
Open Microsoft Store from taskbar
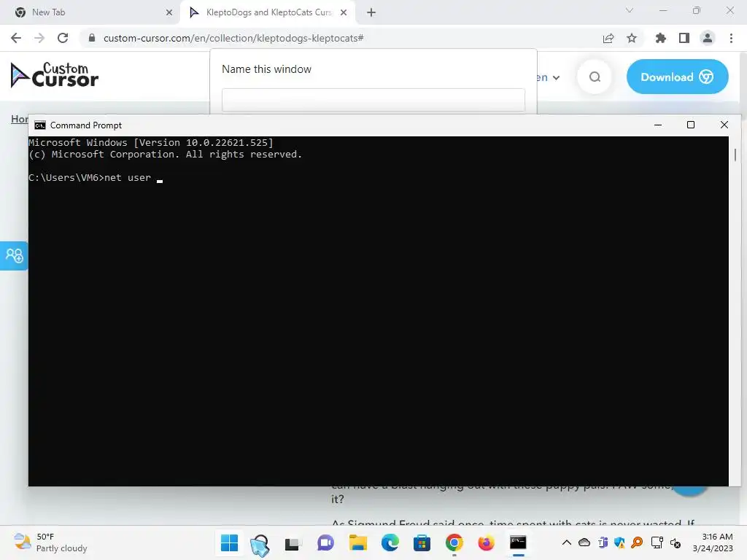(x=422, y=542)
